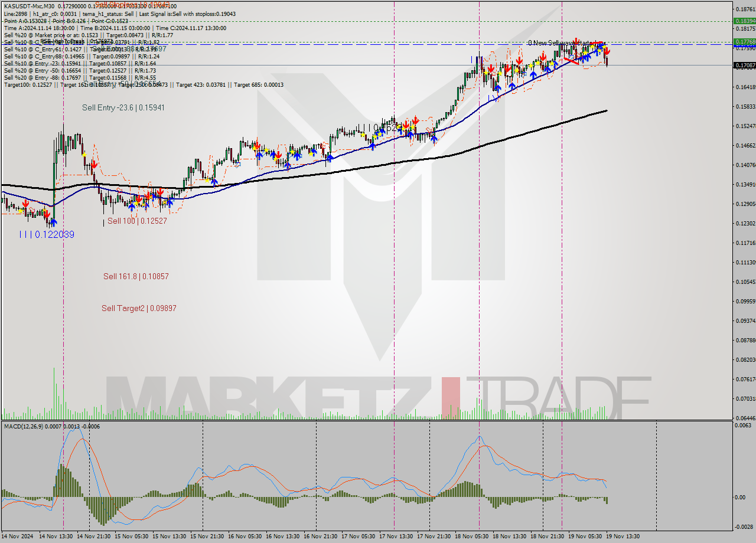Select the 'Sell Entry -23.6 | 0.15941' label
Viewport: 756px width, 543px height.
tap(123, 107)
